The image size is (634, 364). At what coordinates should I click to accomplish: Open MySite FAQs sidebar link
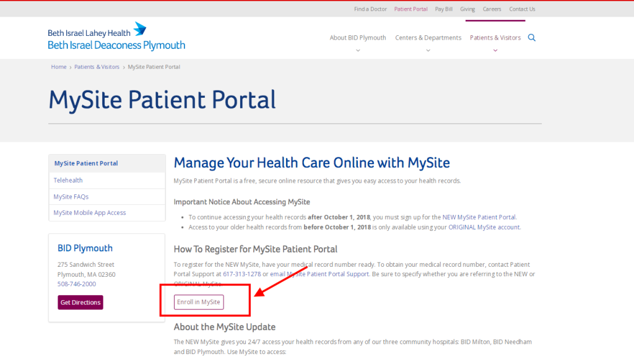(x=71, y=197)
